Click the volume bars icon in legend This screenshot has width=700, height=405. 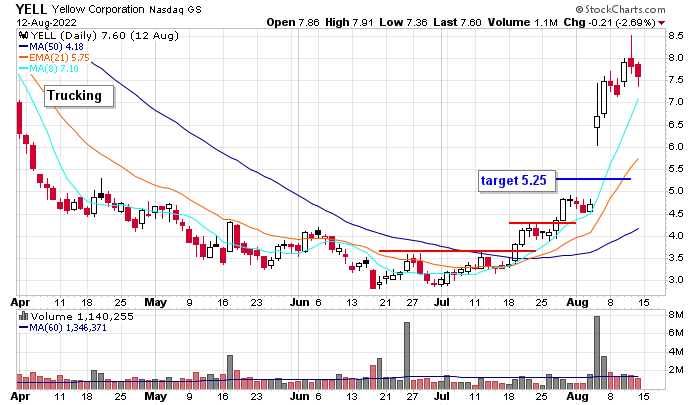coord(24,317)
